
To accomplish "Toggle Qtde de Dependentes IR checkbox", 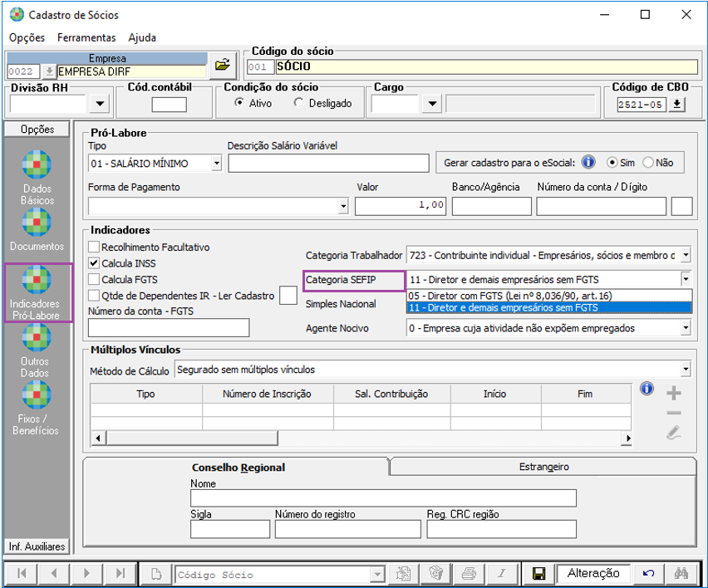I will click(94, 296).
